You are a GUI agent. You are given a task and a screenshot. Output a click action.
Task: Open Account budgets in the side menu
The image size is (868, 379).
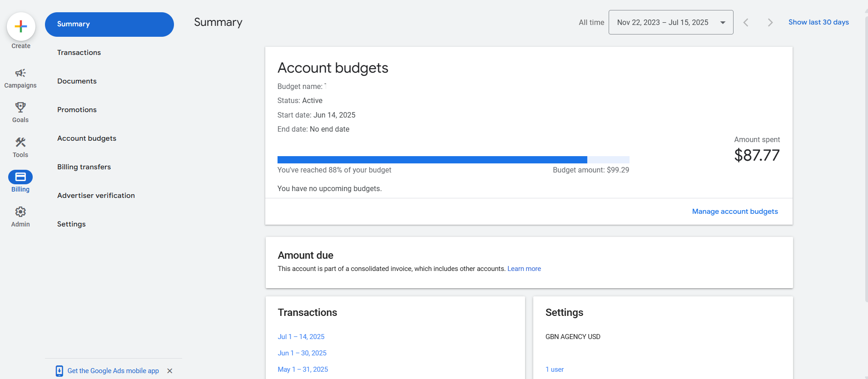click(x=87, y=138)
